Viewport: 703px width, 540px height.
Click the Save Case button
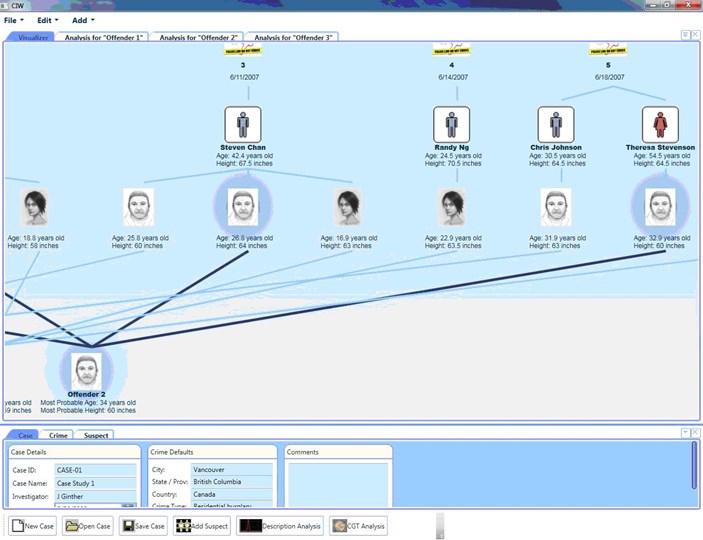(x=143, y=526)
